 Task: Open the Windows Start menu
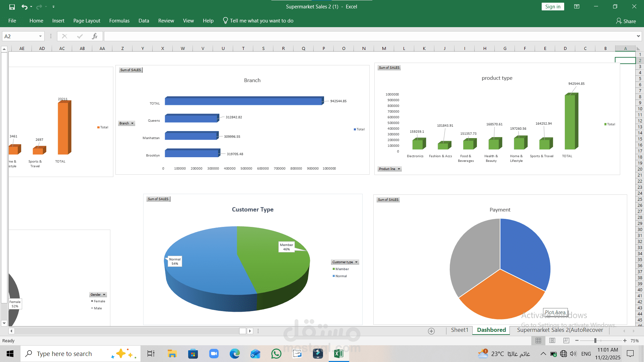pyautogui.click(x=10, y=354)
